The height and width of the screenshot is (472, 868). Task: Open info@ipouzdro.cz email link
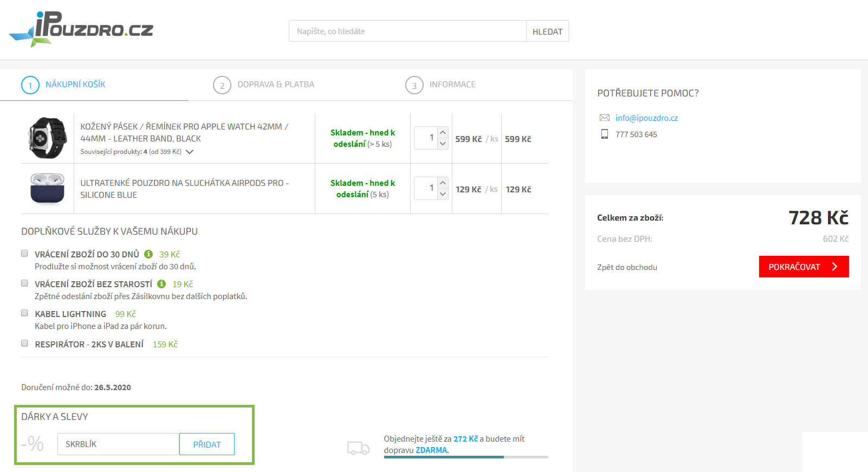coord(646,118)
